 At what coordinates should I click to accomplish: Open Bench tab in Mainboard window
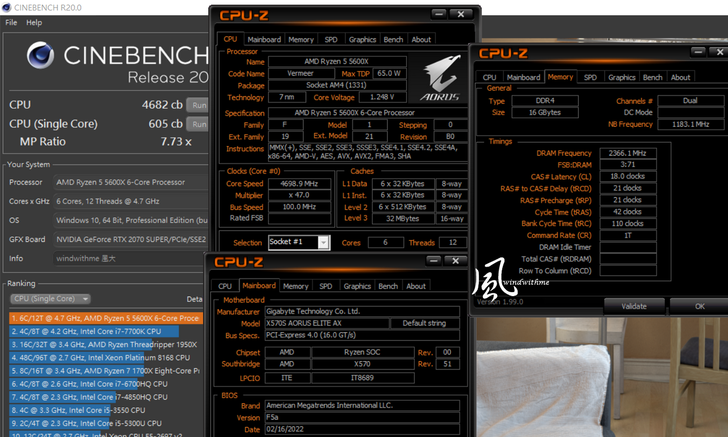coord(388,286)
